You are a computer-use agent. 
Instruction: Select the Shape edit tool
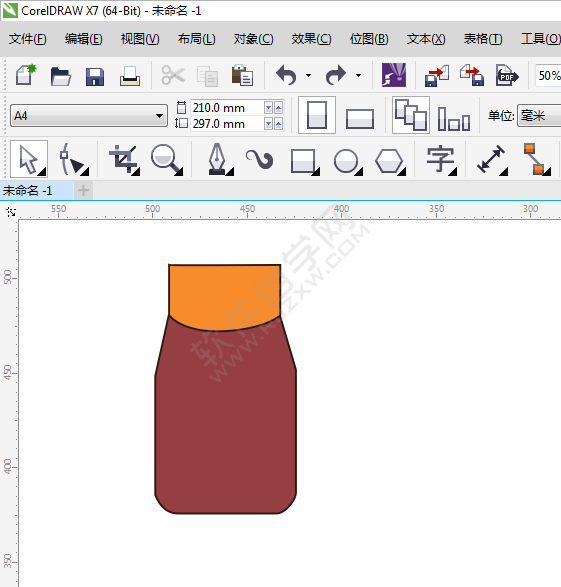[x=73, y=159]
